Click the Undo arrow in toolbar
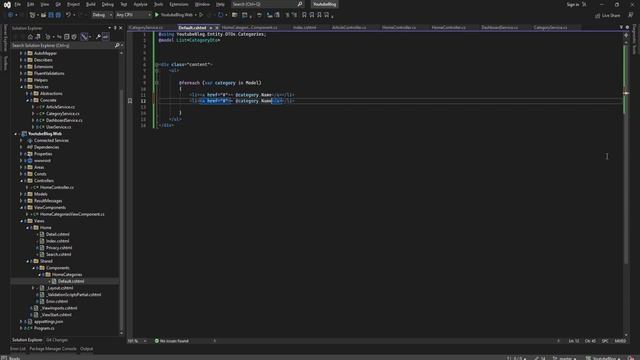Viewport: 640px width, 360px height. click(x=68, y=15)
